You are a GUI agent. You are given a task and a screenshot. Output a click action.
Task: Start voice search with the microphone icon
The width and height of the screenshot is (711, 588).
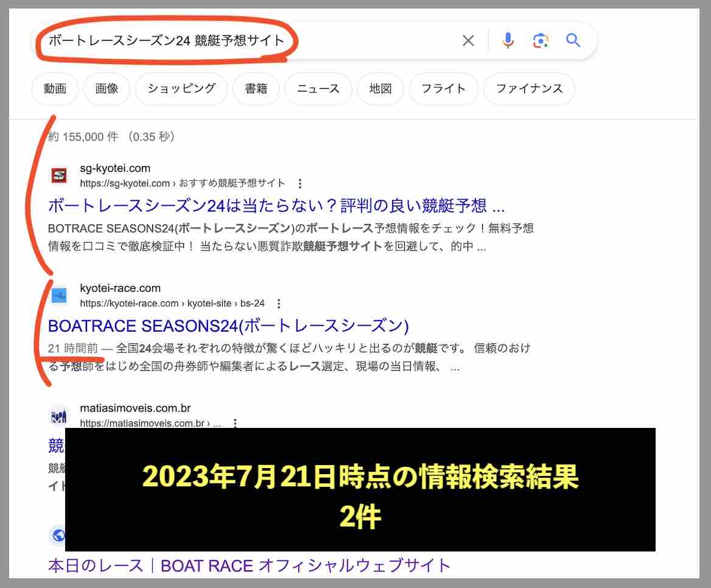click(507, 40)
